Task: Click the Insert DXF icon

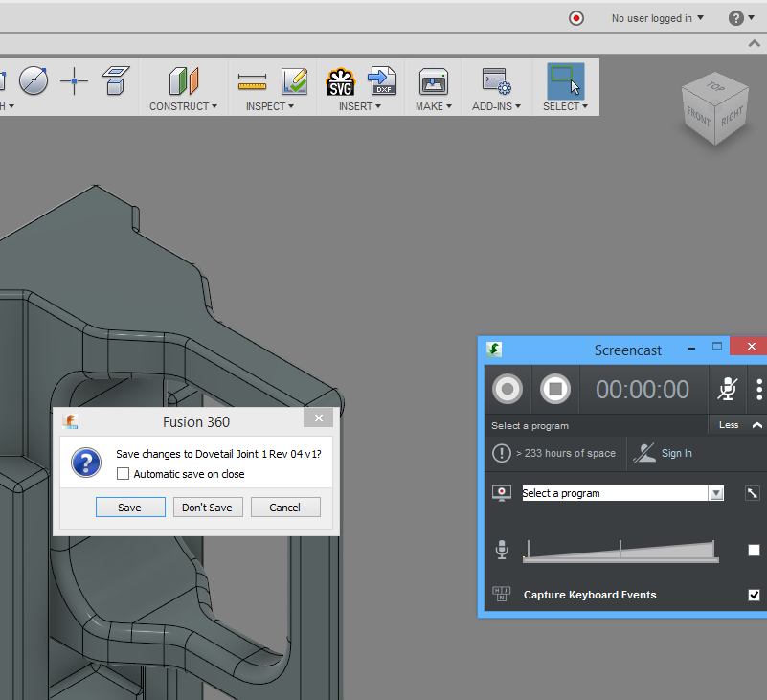Action: (x=381, y=80)
